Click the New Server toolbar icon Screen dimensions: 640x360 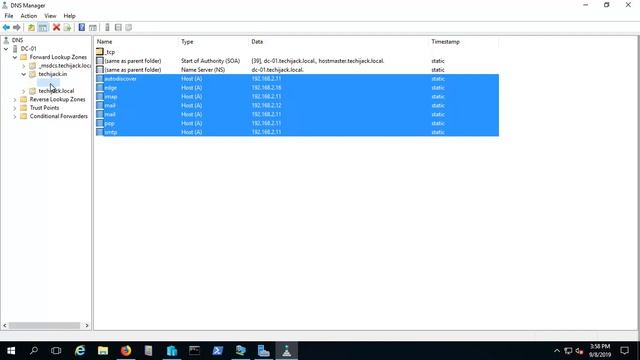click(x=107, y=27)
